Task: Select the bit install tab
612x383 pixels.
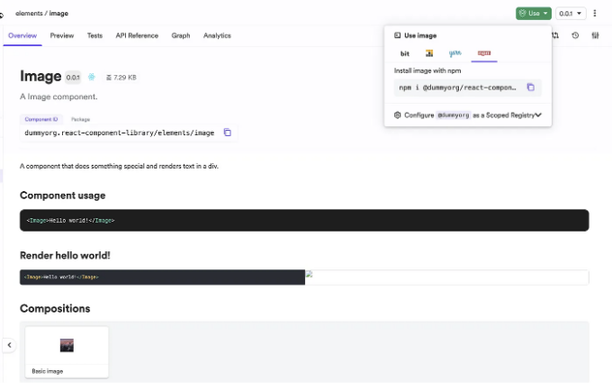Action: tap(405, 53)
